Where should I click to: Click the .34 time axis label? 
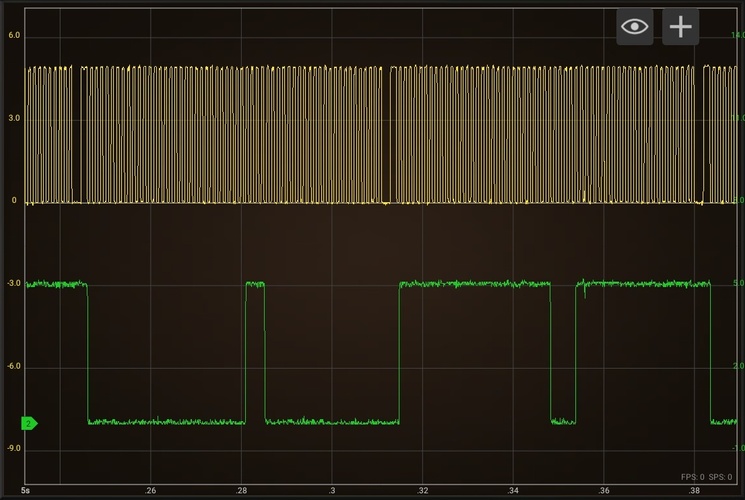pyautogui.click(x=513, y=490)
